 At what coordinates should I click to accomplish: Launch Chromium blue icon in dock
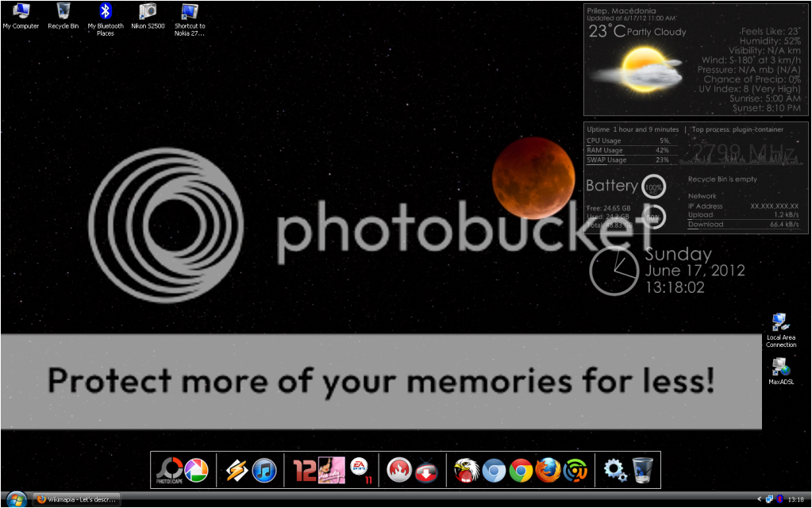pyautogui.click(x=494, y=471)
